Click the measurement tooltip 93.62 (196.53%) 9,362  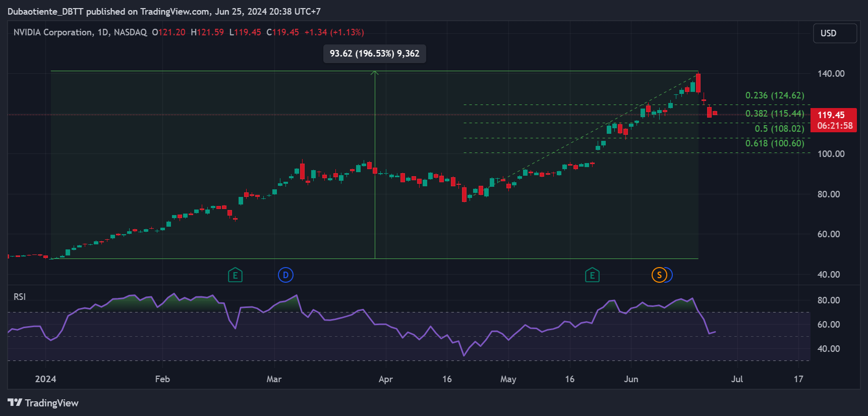375,54
